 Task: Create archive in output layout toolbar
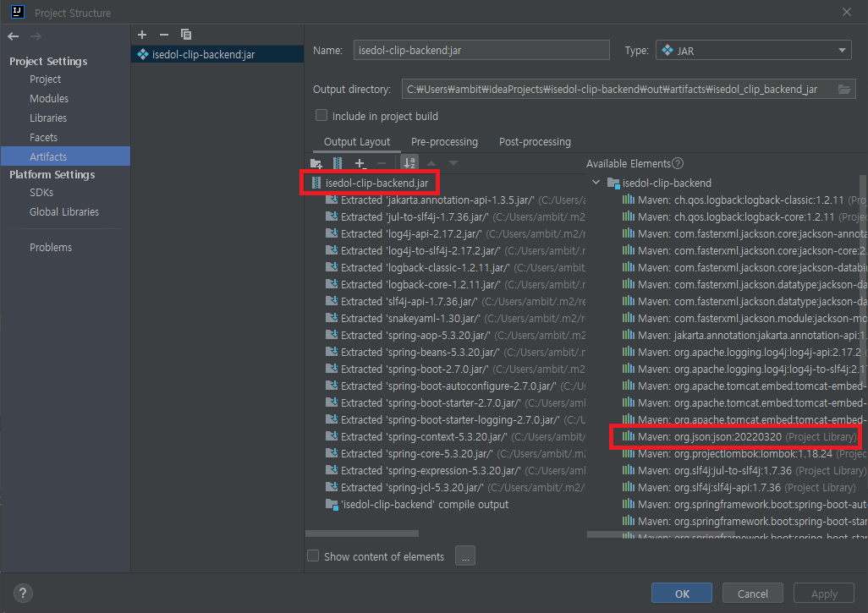337,164
